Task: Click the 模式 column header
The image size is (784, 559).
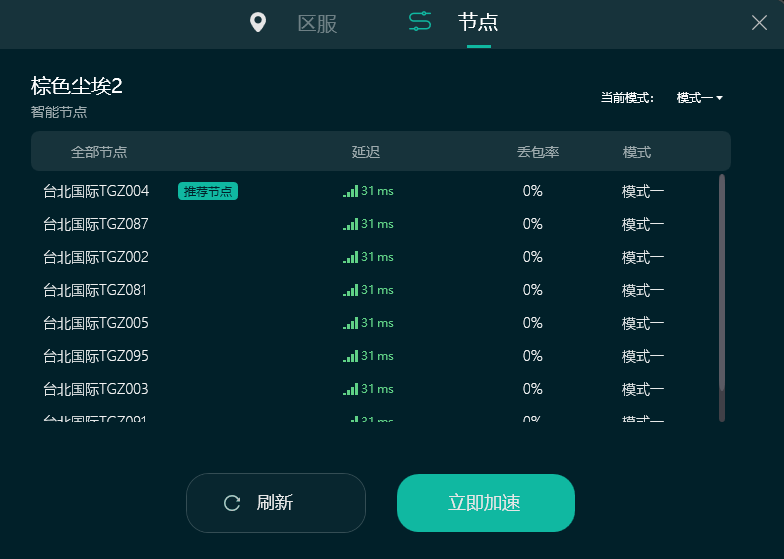Action: tap(636, 152)
